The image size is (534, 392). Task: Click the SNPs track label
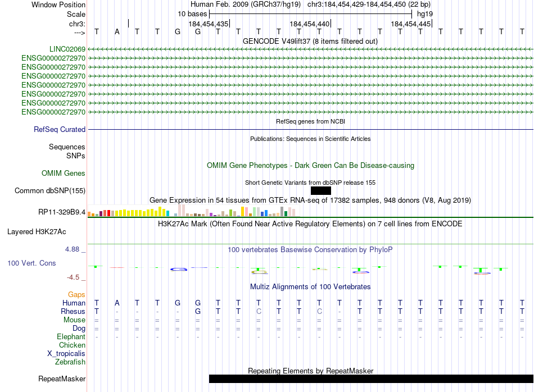(76, 156)
